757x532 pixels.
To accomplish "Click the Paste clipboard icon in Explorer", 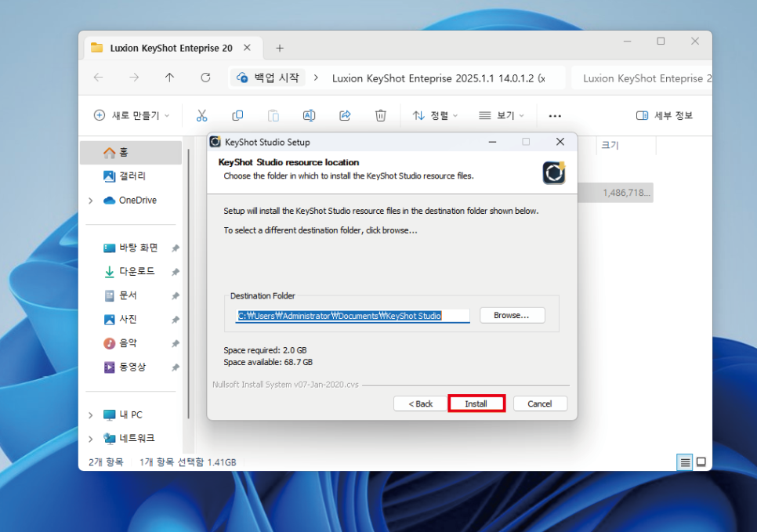I will 273,115.
